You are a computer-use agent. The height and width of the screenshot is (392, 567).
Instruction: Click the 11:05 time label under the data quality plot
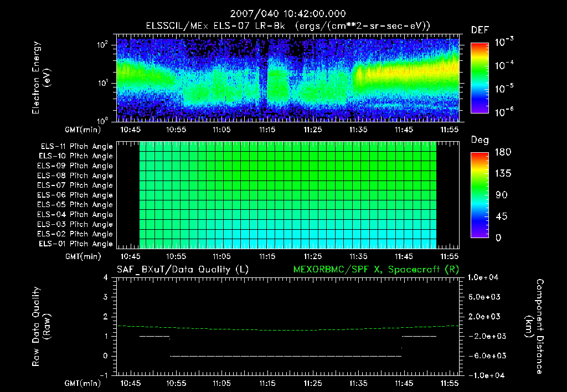pyautogui.click(x=221, y=383)
